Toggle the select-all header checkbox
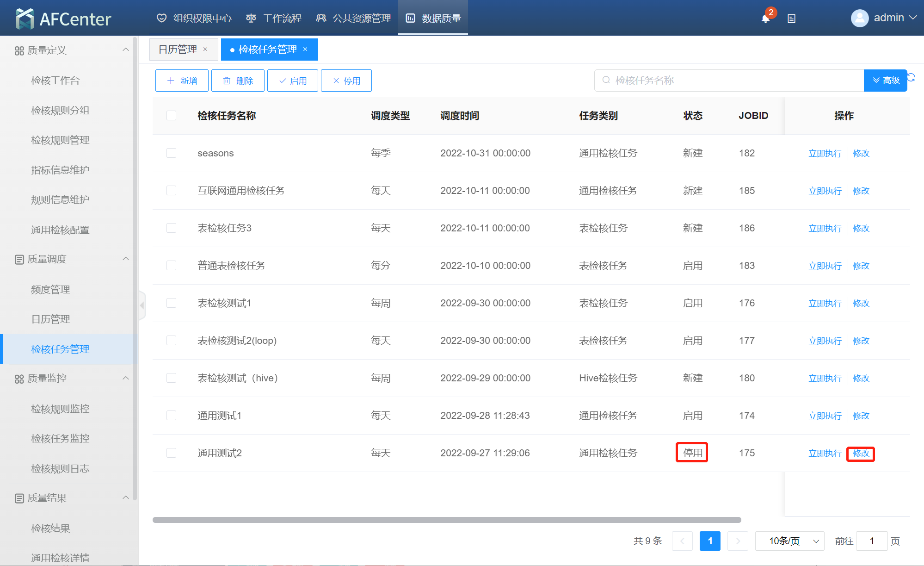The width and height of the screenshot is (924, 566). (x=171, y=116)
